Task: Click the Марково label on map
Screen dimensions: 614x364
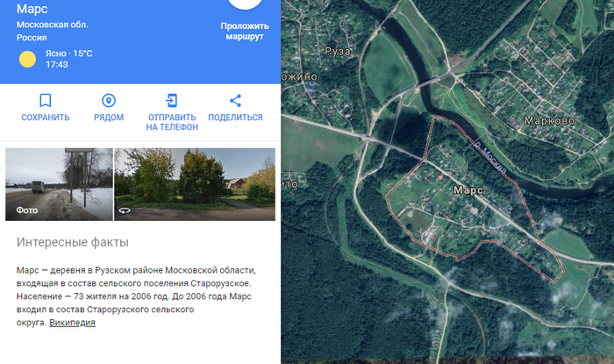Action: [549, 121]
